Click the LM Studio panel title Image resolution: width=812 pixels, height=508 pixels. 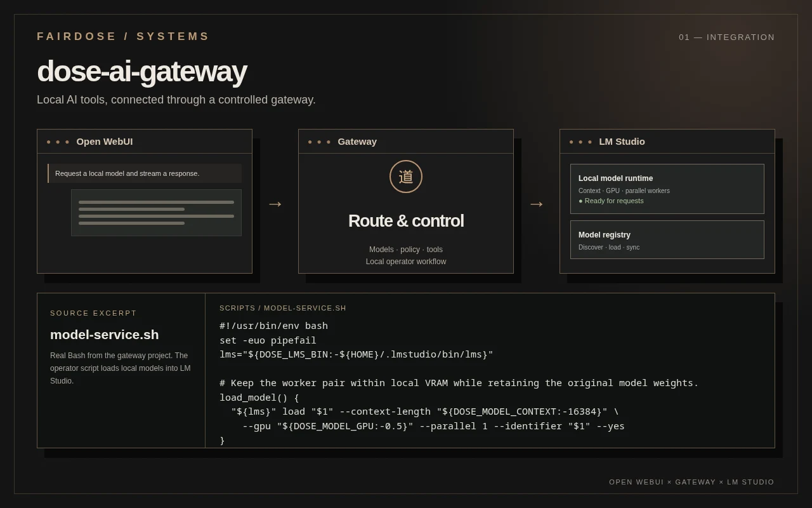coord(622,142)
